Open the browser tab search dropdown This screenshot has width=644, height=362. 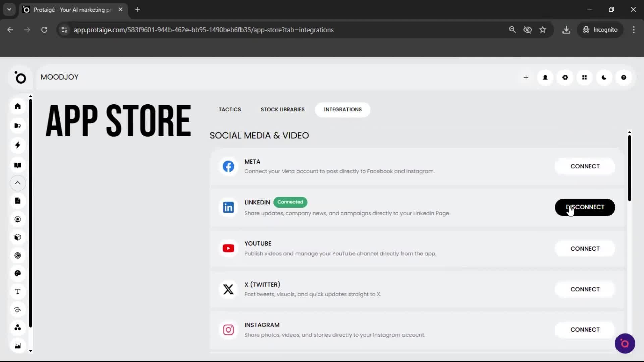(x=9, y=9)
